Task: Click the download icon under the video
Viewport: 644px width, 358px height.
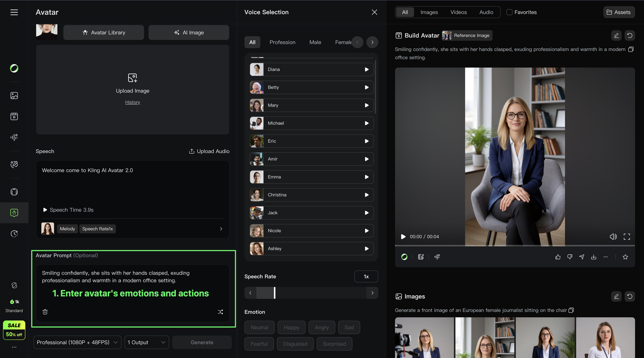Action: click(594, 257)
